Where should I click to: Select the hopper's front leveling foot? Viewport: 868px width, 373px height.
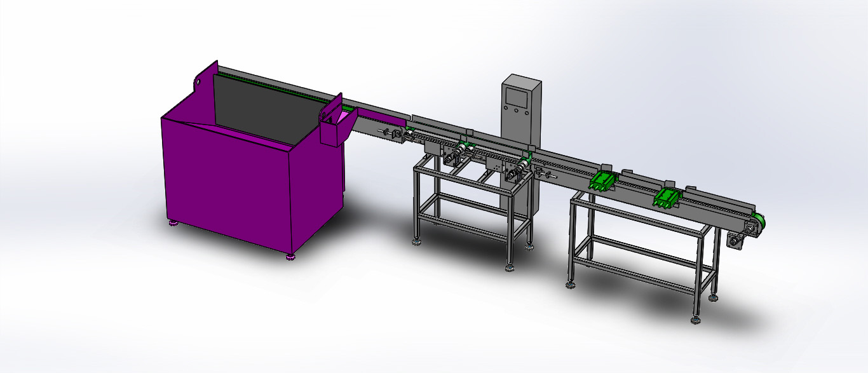[290, 257]
